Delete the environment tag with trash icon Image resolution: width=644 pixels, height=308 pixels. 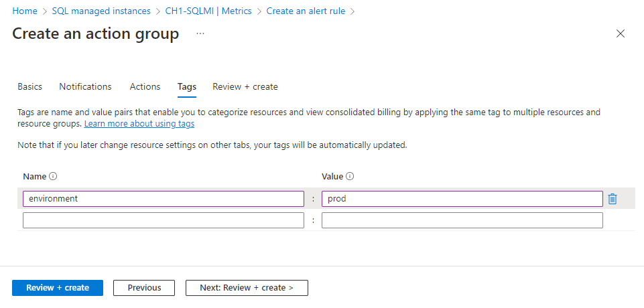(x=613, y=199)
